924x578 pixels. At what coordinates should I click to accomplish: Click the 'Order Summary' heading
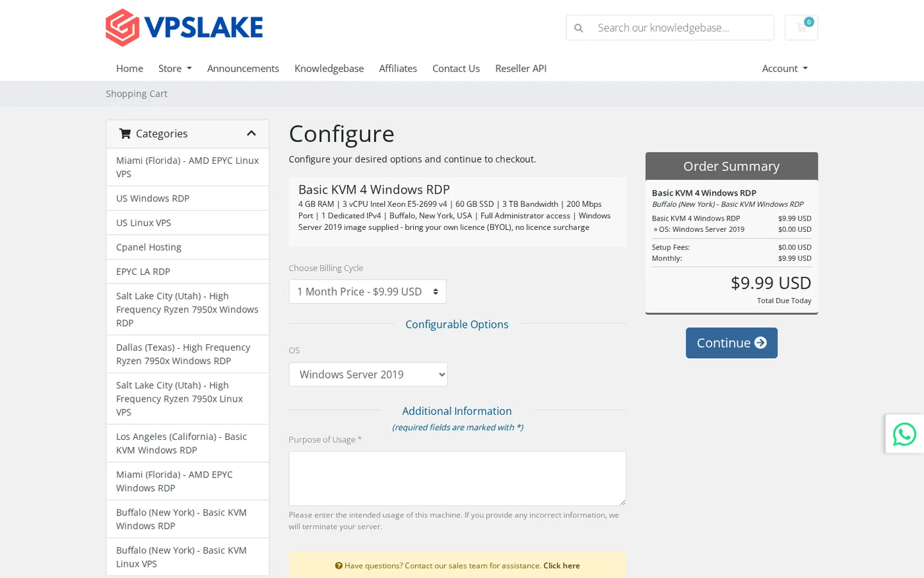pos(731,166)
